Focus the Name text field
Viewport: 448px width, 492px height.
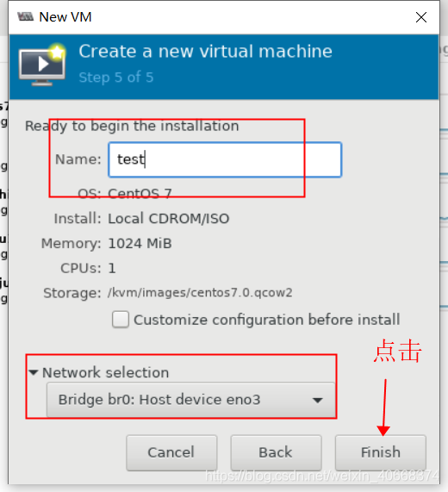[225, 159]
